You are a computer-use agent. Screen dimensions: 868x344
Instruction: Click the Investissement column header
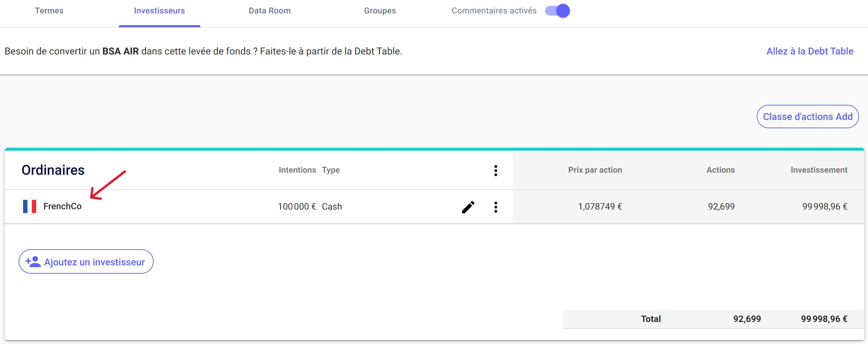tap(819, 170)
